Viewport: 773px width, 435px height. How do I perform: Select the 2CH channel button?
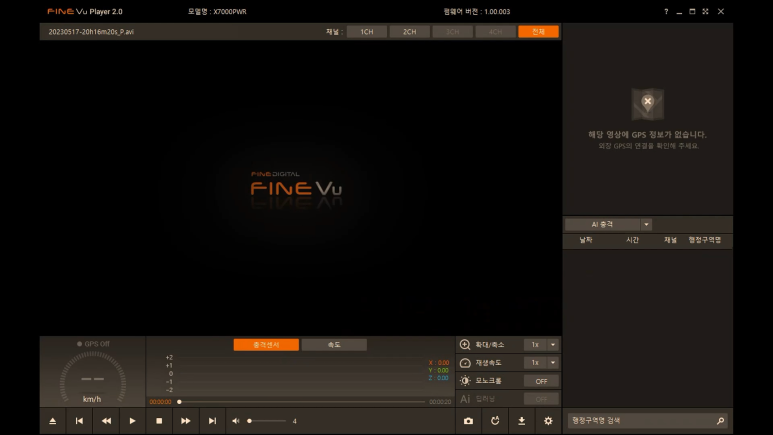pos(410,32)
